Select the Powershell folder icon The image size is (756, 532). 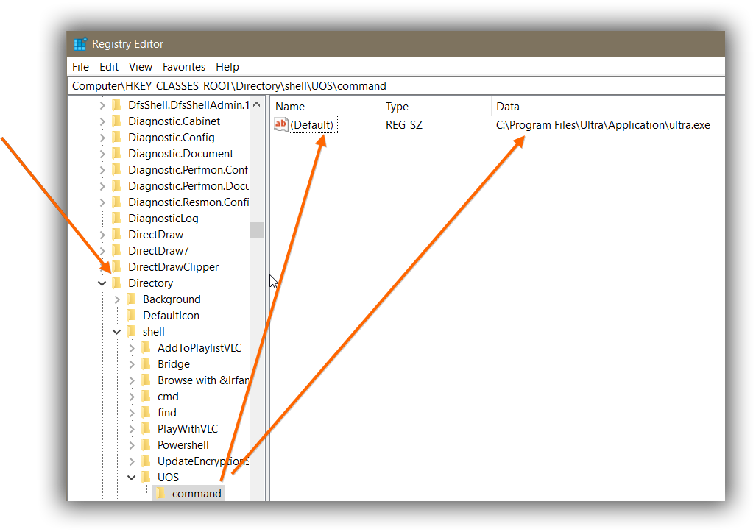[x=146, y=444]
